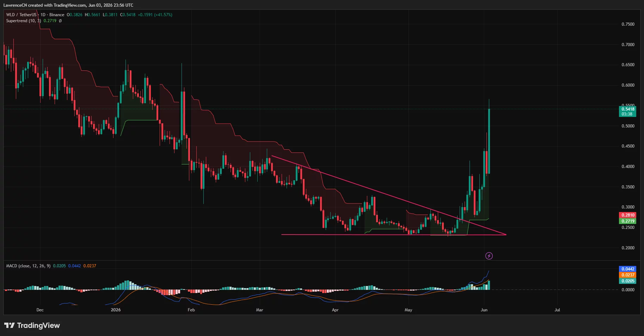Image resolution: width=644 pixels, height=336 pixels.
Task: Click the 0.0000 zero level on MACD axis
Action: (628, 290)
